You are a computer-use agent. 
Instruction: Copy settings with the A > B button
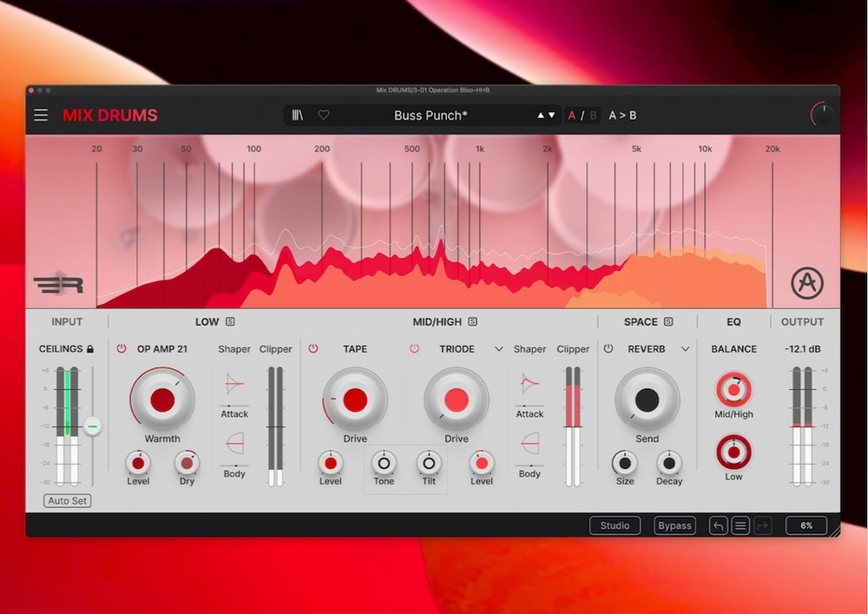coord(622,116)
